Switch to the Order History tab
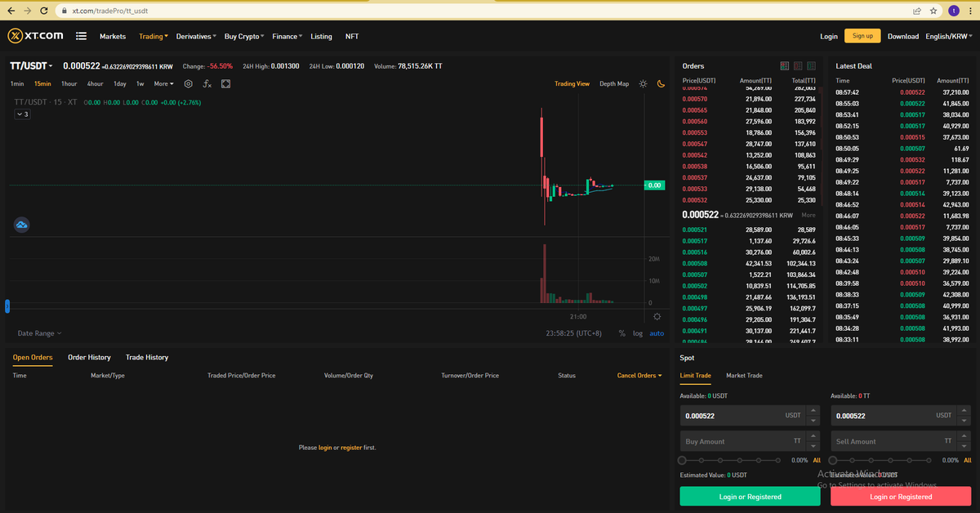The width and height of the screenshot is (980, 513). pyautogui.click(x=89, y=357)
